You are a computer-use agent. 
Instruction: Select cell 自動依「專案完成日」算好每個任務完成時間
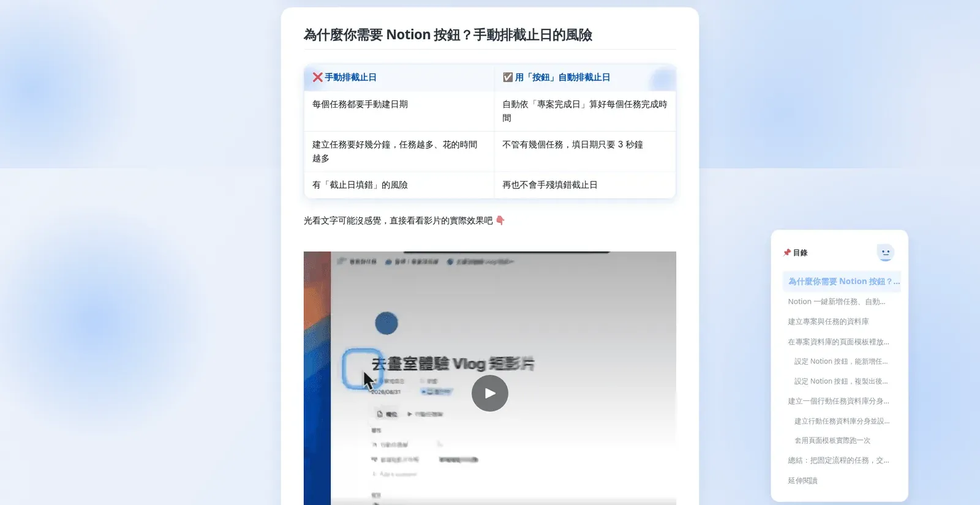pyautogui.click(x=585, y=111)
